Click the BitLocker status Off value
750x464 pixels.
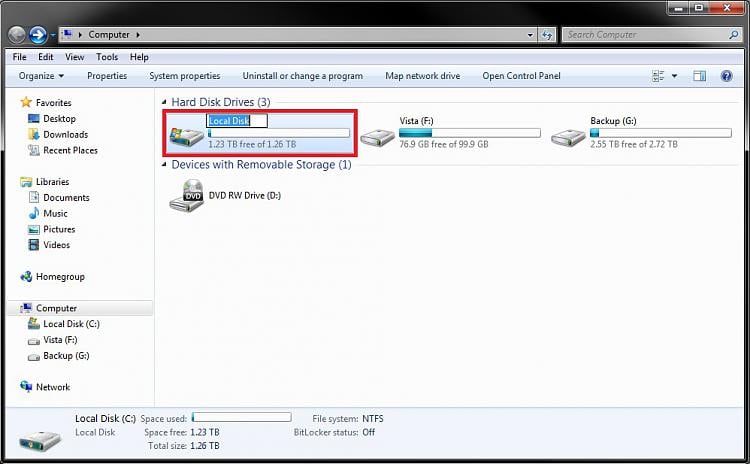coord(368,432)
